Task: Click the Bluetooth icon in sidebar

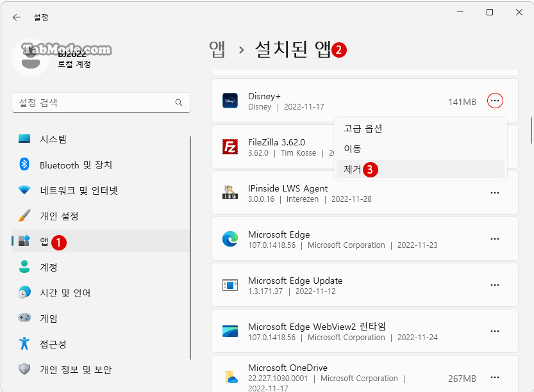Action: click(24, 165)
